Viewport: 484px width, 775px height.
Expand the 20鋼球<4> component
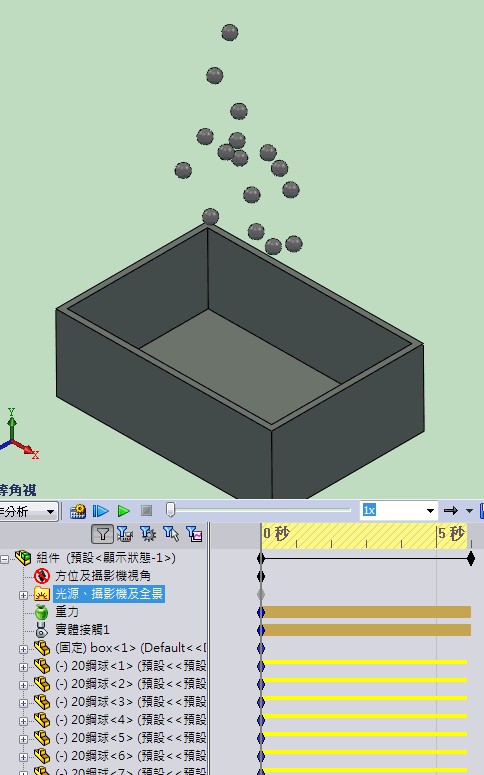[x=23, y=721]
